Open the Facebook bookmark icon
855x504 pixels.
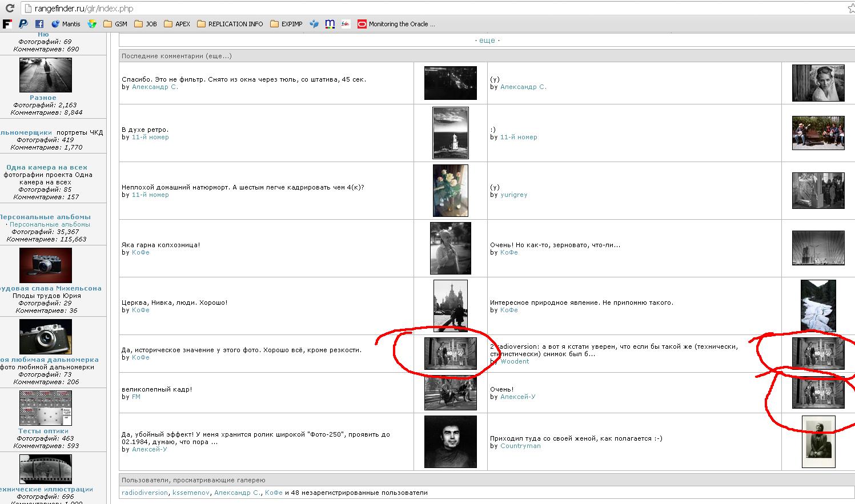coord(39,24)
